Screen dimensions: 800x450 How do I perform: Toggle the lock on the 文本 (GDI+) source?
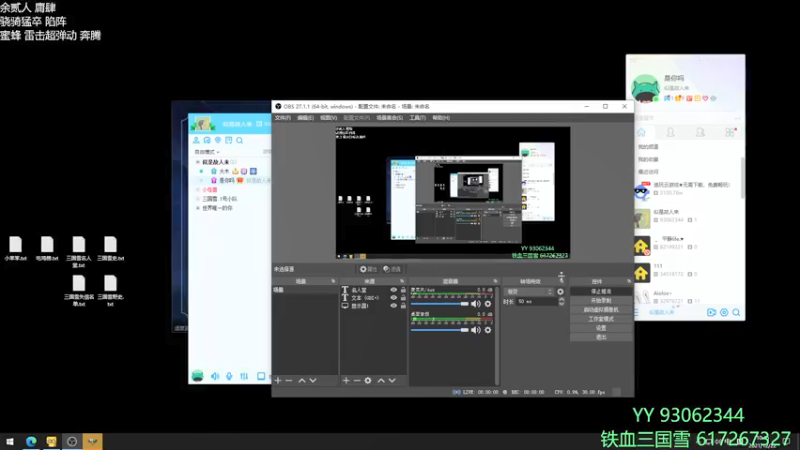pyautogui.click(x=403, y=298)
